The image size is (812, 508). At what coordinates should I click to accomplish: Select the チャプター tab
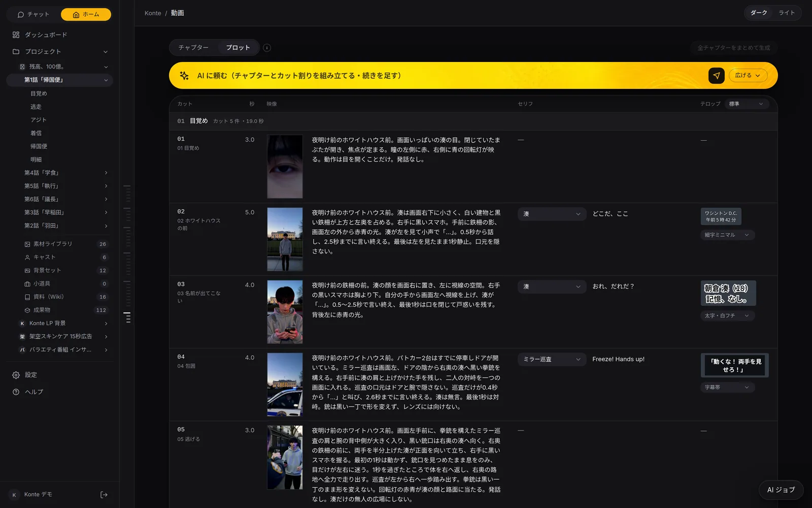[193, 48]
